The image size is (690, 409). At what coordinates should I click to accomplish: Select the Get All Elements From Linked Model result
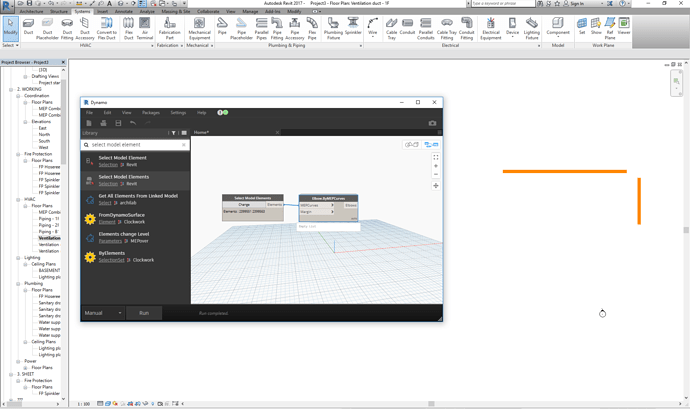[x=136, y=199]
